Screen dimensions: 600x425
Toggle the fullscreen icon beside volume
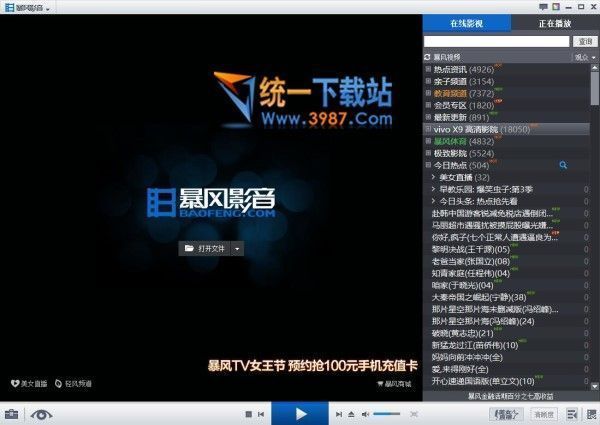[414, 414]
